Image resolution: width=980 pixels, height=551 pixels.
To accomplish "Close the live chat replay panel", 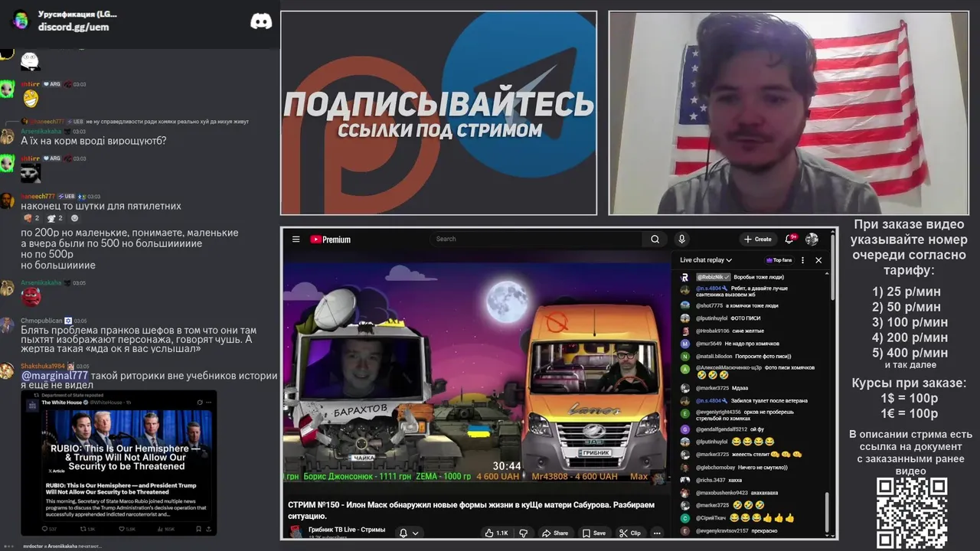I will pos(818,260).
